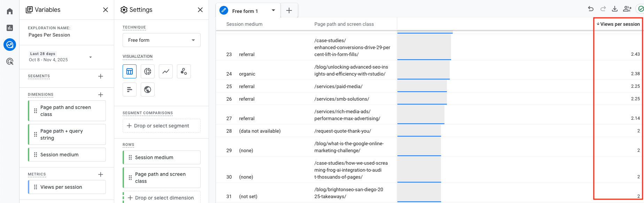Image resolution: width=644 pixels, height=203 pixels.
Task: Add a new exploration tab with plus
Action: (289, 10)
